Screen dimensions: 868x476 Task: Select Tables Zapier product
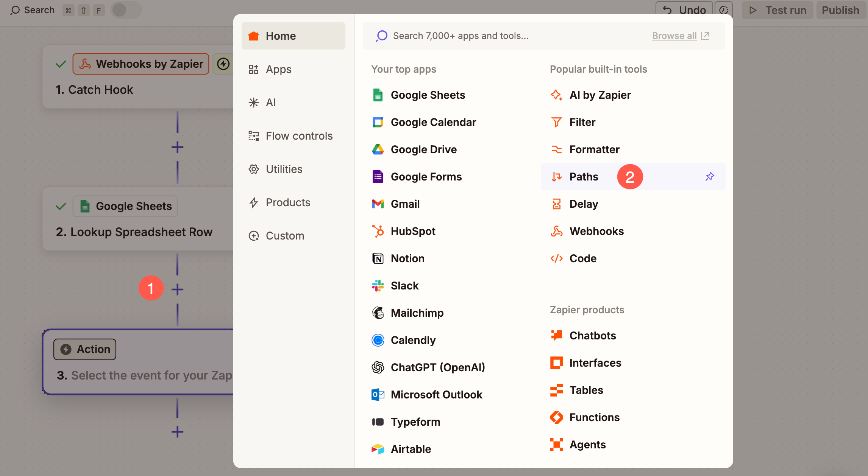pyautogui.click(x=577, y=390)
